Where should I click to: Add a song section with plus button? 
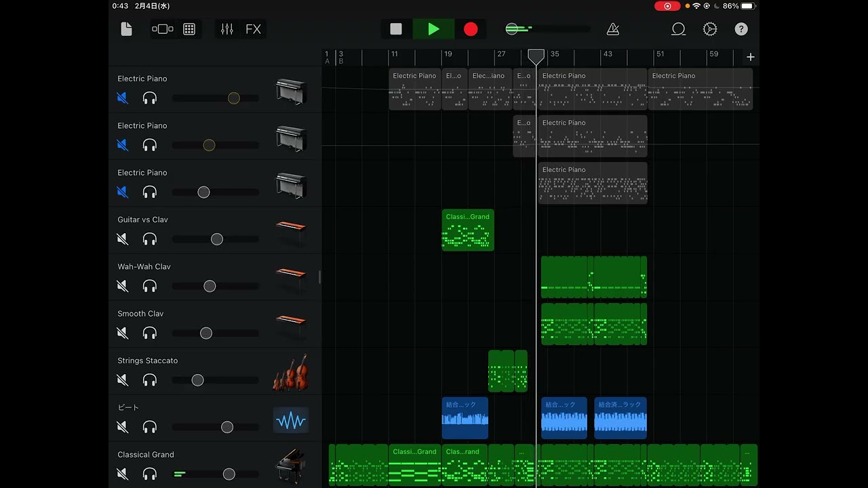pyautogui.click(x=750, y=57)
